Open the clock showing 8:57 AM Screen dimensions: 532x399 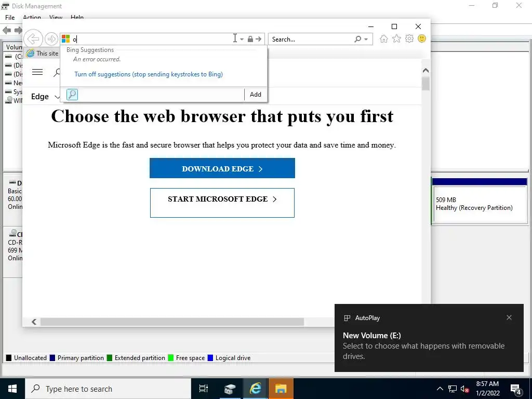pos(487,389)
